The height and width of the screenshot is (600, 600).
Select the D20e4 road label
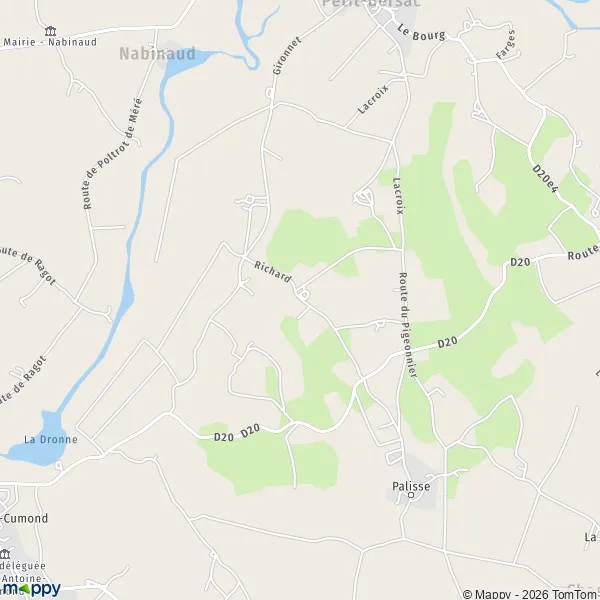545,179
